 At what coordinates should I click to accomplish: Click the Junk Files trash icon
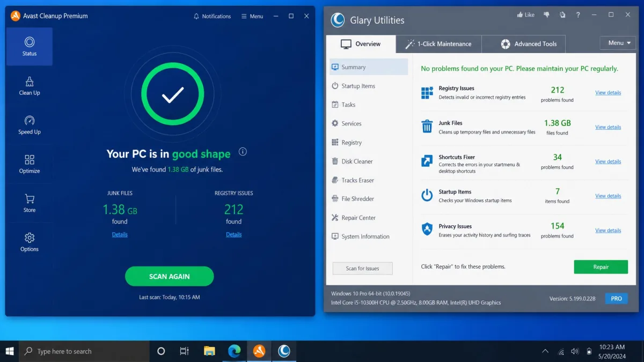coord(427,127)
